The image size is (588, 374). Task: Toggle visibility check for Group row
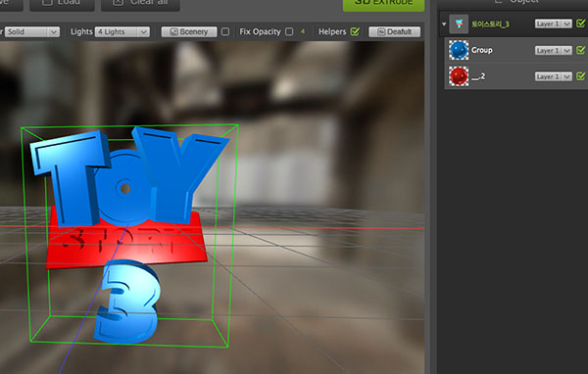581,50
